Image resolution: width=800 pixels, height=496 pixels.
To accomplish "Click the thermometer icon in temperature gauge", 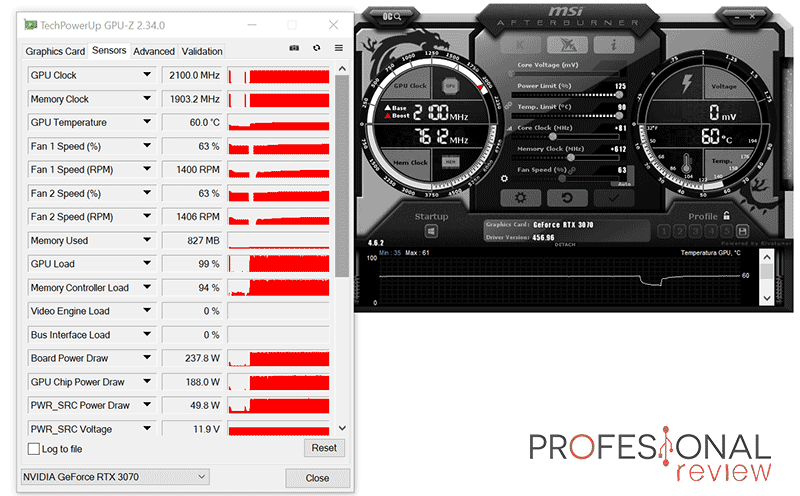I will tap(686, 164).
